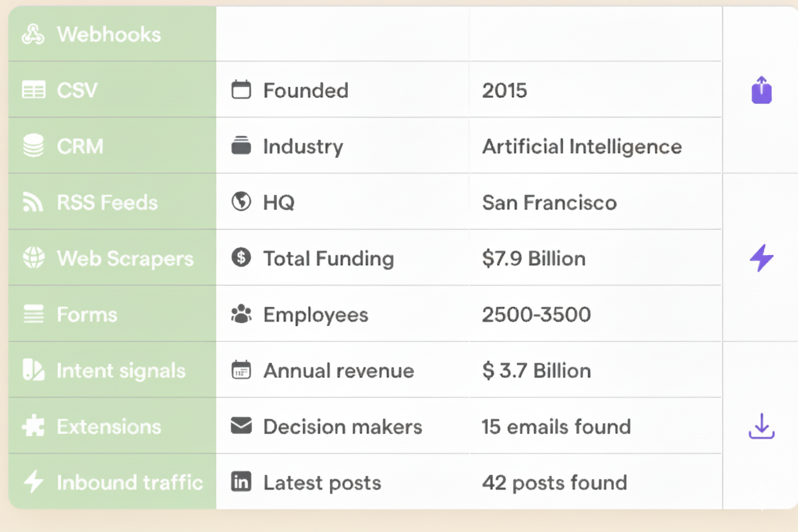The width and height of the screenshot is (798, 532).
Task: Click the purple share/upload icon
Action: click(761, 90)
